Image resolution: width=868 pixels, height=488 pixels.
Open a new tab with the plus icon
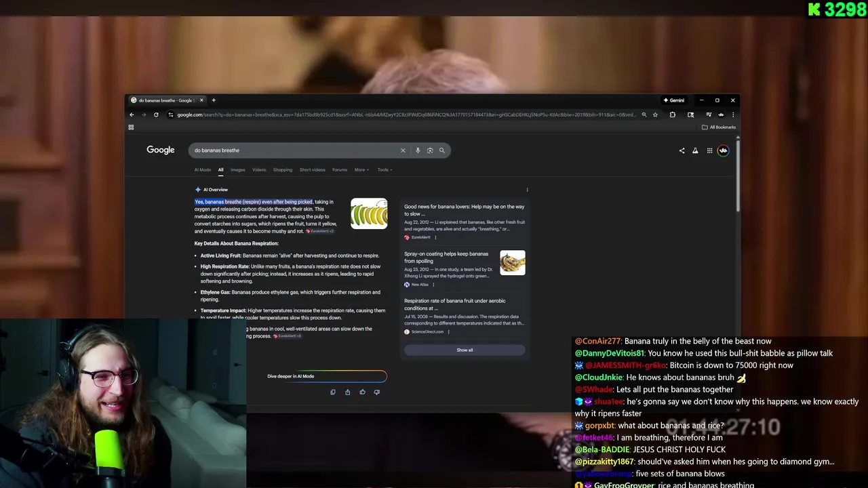pos(214,100)
